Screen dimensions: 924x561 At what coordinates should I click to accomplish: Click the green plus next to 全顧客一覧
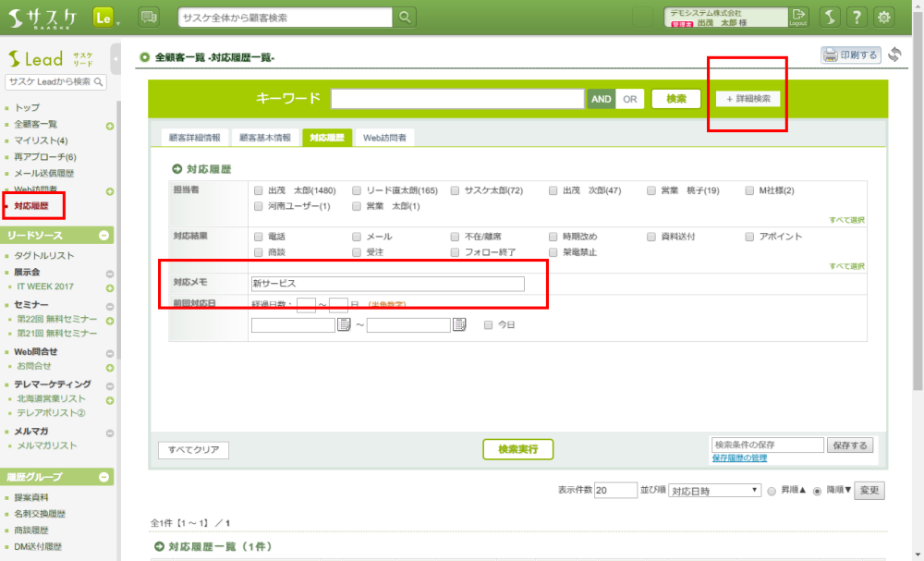pos(110,126)
